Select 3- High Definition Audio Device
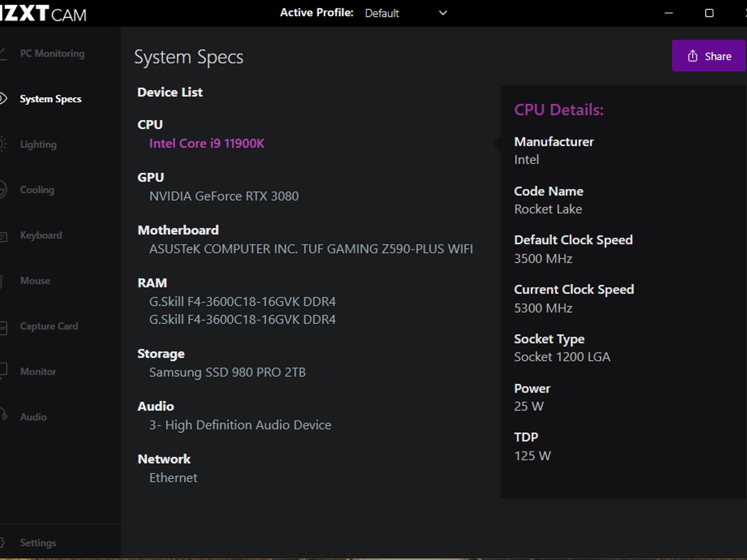This screenshot has height=560, width=747. [240, 425]
